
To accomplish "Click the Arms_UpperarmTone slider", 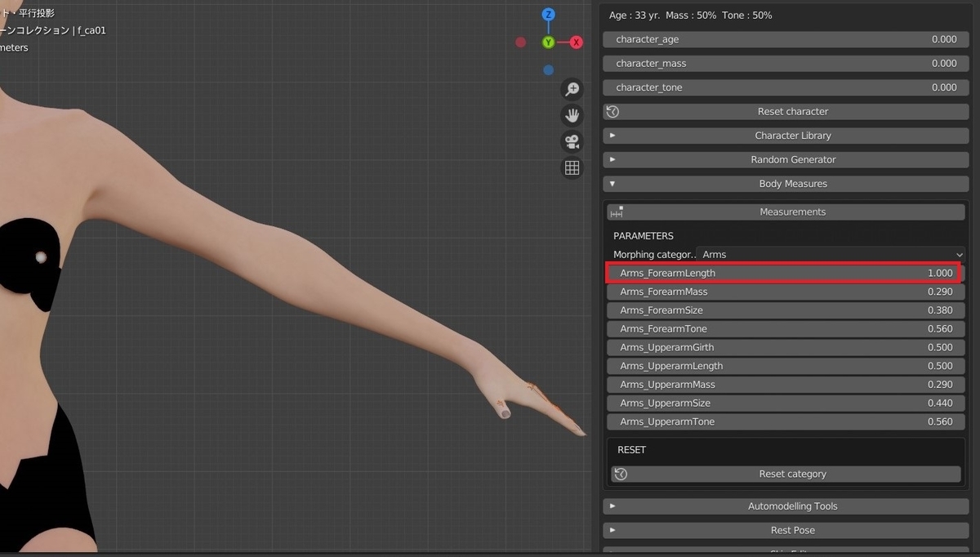I will point(785,421).
